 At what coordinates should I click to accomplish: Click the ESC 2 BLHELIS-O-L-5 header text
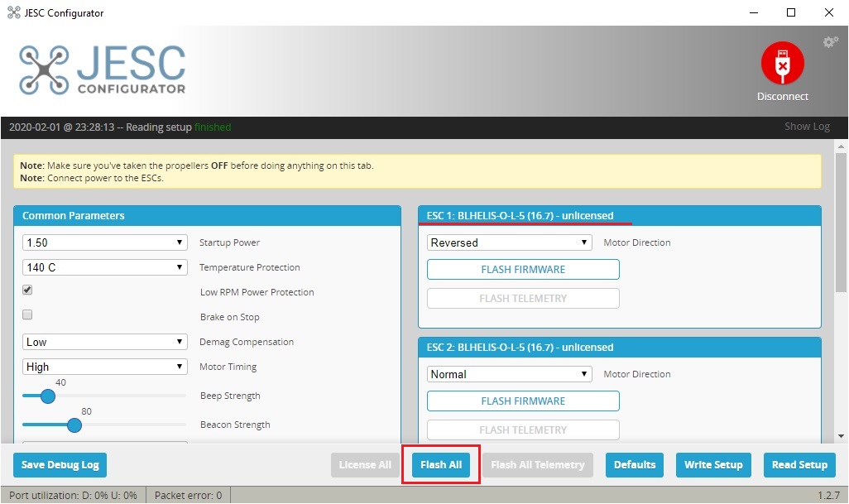[x=520, y=348]
